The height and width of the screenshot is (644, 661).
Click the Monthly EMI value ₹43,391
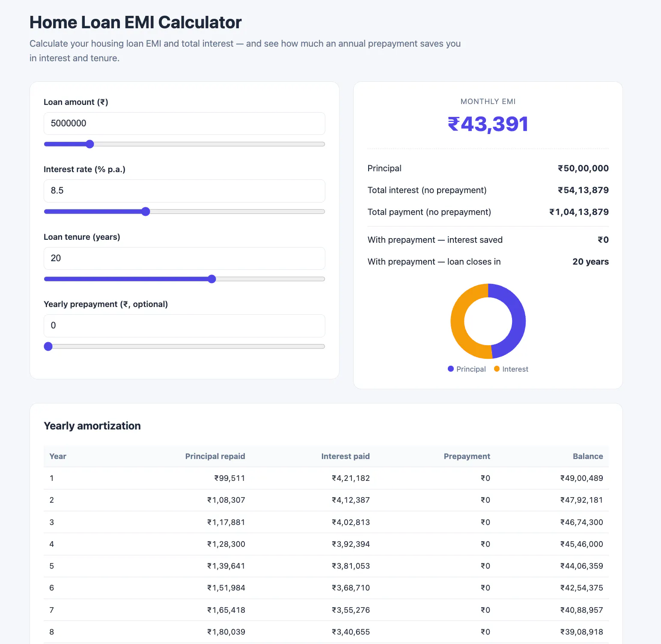(x=488, y=124)
